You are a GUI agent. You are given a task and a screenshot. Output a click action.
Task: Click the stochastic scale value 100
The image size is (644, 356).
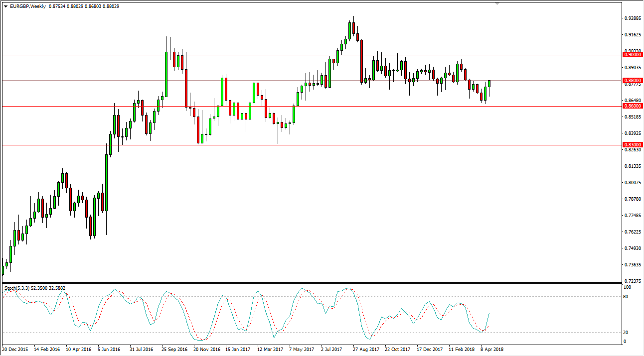(x=628, y=287)
